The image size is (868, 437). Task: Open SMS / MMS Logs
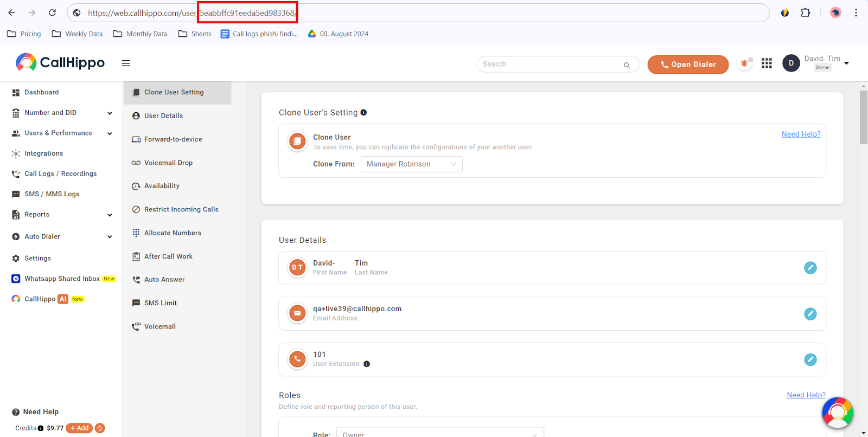coord(52,194)
